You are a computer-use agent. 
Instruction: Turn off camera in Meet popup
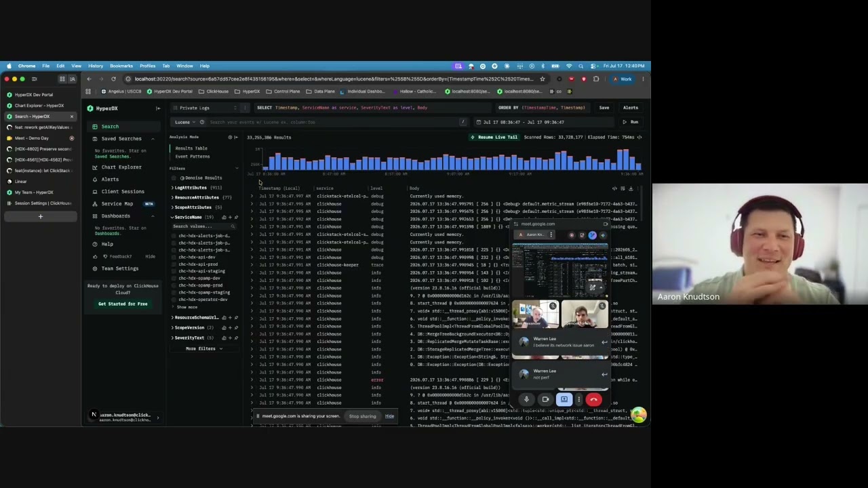[x=545, y=399]
